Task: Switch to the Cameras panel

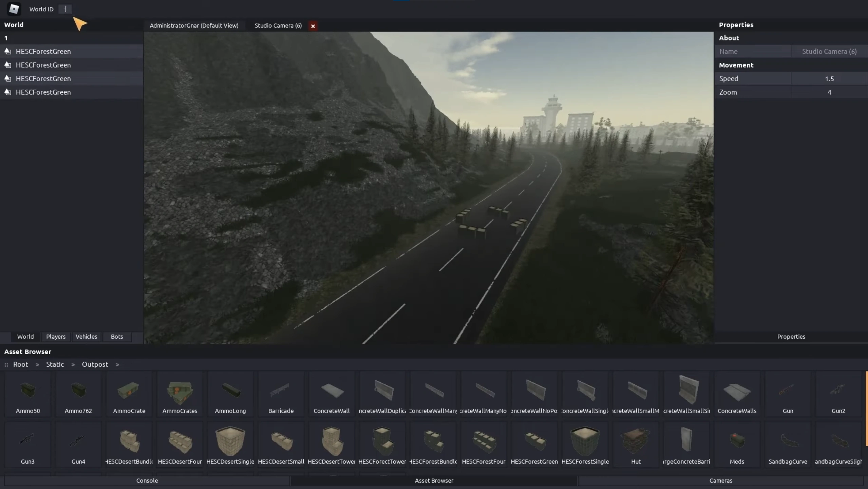Action: tap(721, 481)
